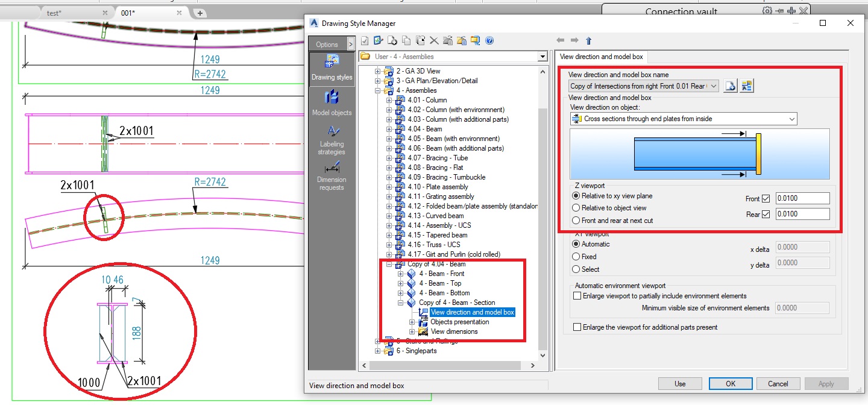Delete the selected style using the X icon
Screen dimensions: 868x405
click(435, 40)
